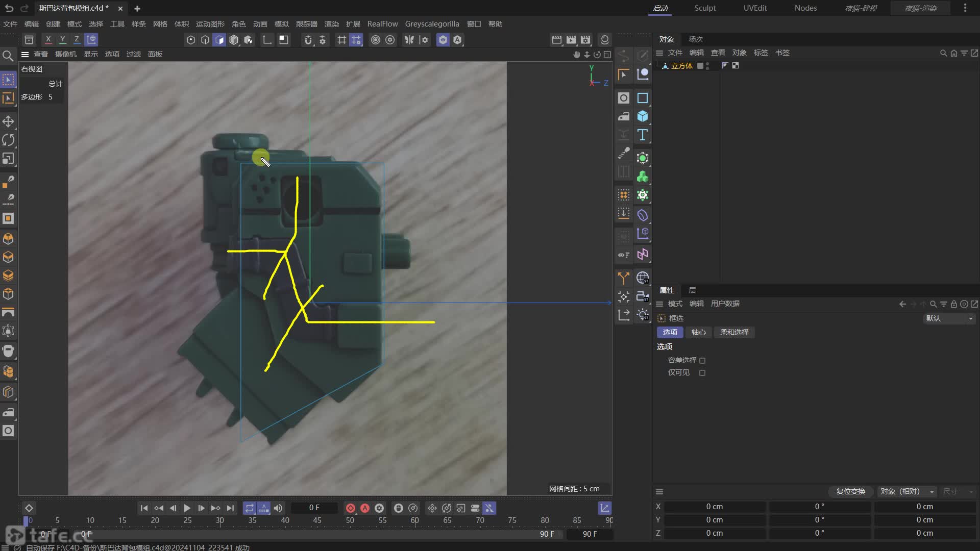Activate the rectangle selection tool at left
980x551 pixels.
pyautogui.click(x=8, y=80)
